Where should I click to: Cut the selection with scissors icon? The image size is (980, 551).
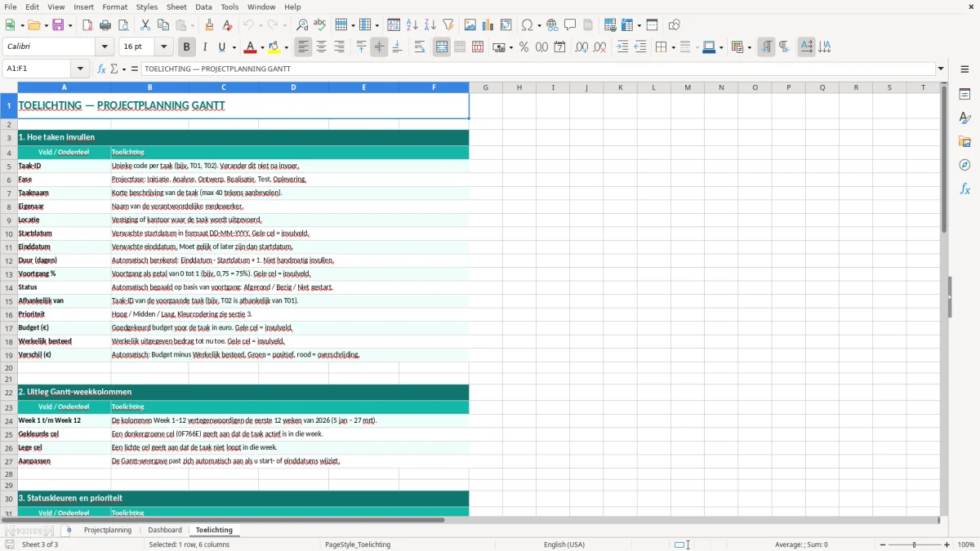pyautogui.click(x=145, y=25)
